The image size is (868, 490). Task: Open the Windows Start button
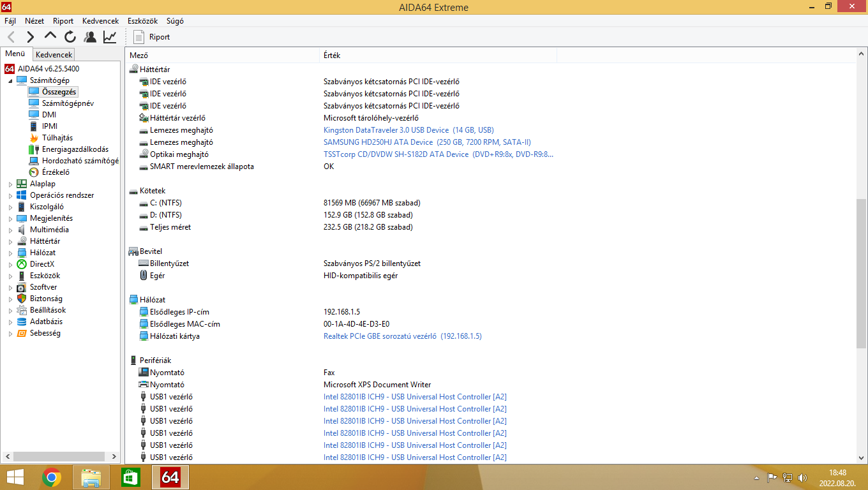pyautogui.click(x=15, y=477)
